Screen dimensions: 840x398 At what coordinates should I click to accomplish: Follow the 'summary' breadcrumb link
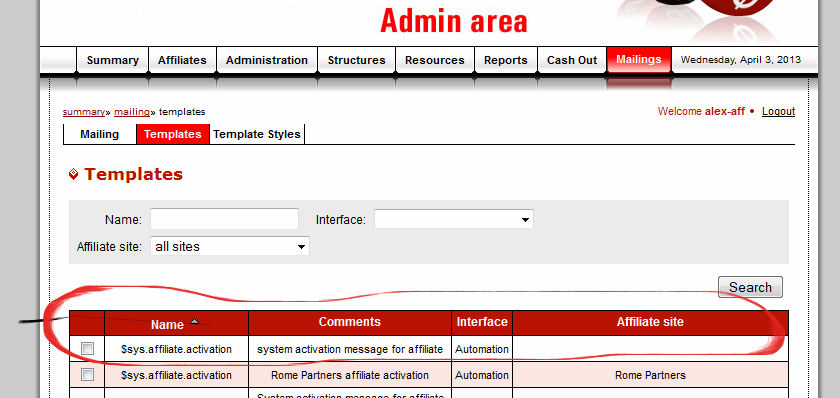pyautogui.click(x=84, y=112)
